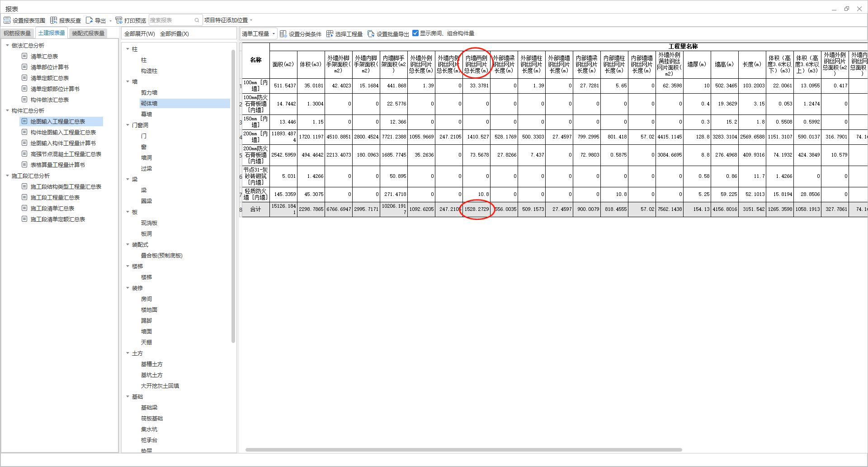Screen dimensions: 868x467
Task: Click the report icon beside 绘图输入工程量汇总表
Action: 24,121
